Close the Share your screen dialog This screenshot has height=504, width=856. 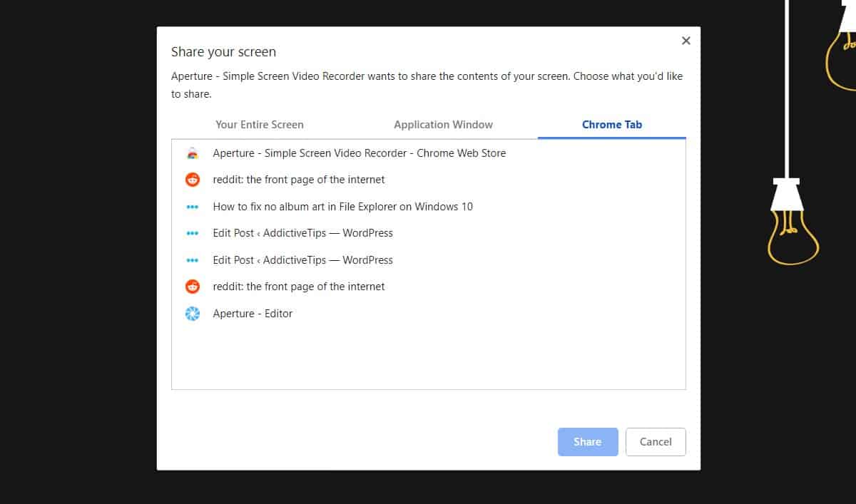686,41
